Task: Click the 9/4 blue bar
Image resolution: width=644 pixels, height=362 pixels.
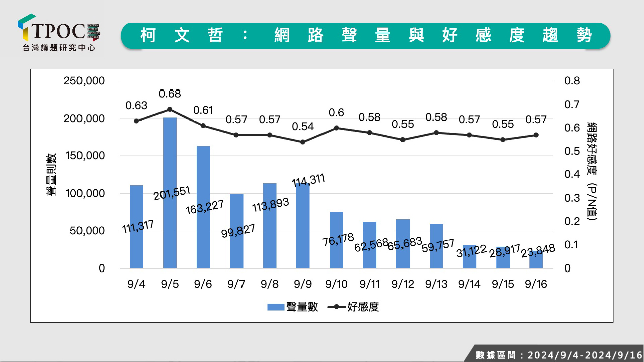Action: tap(136, 226)
